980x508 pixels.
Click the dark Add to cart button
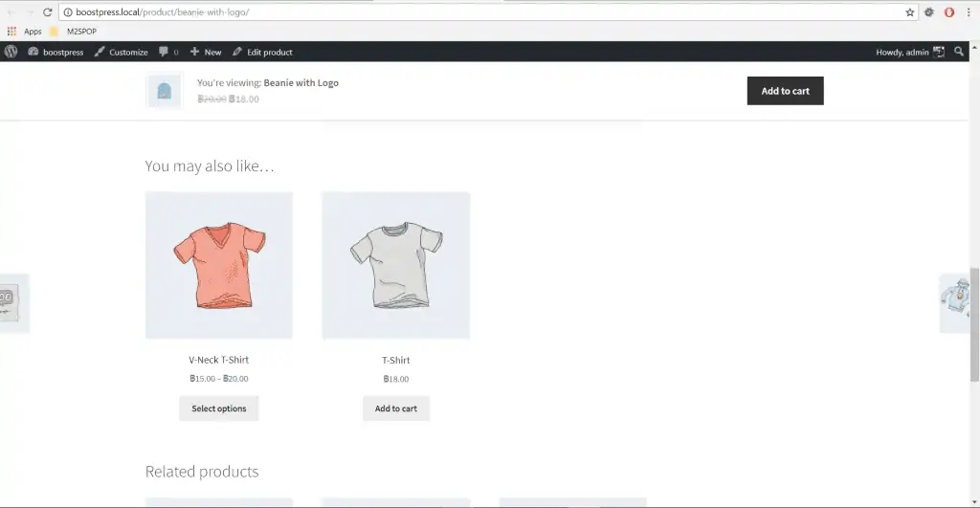point(785,91)
